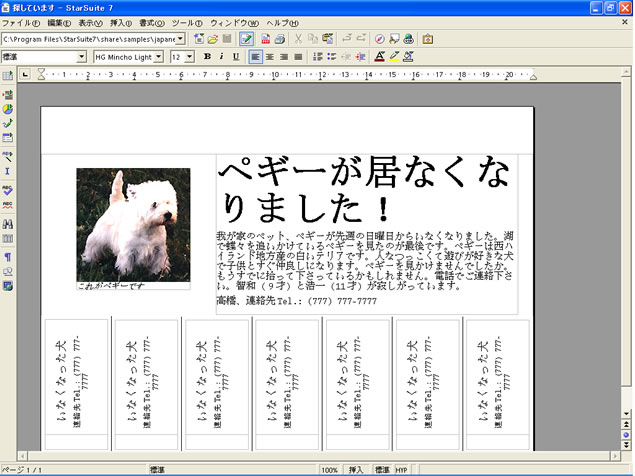Toggle Italic formatting
The image size is (635, 476).
pos(222,57)
